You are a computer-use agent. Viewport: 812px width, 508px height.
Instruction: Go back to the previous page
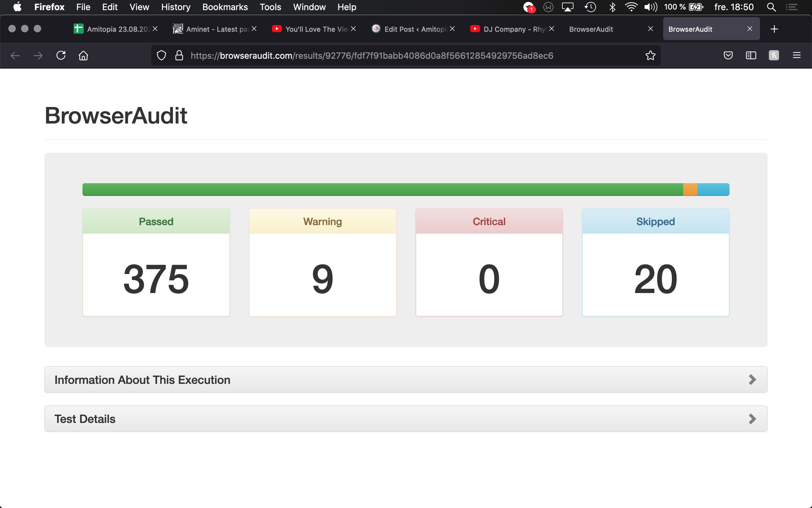[16, 56]
